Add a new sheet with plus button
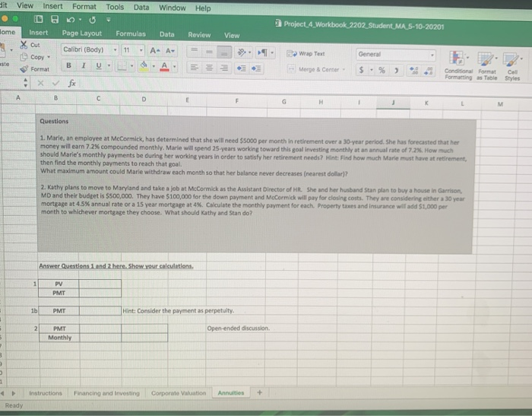 (x=260, y=392)
